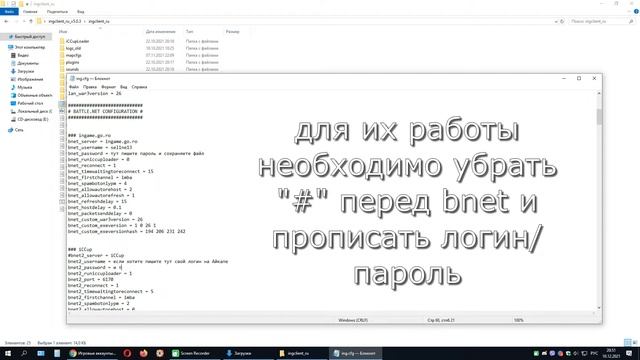This screenshot has width=640, height=360.
Task: Open the Главная tab in Explorer ribbon
Action: (30, 12)
